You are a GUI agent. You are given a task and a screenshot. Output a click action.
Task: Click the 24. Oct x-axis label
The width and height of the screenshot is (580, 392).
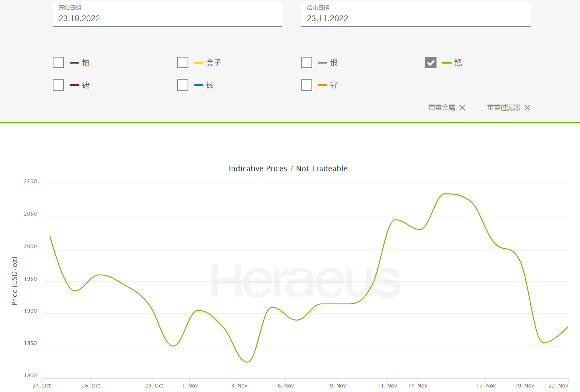click(x=42, y=386)
